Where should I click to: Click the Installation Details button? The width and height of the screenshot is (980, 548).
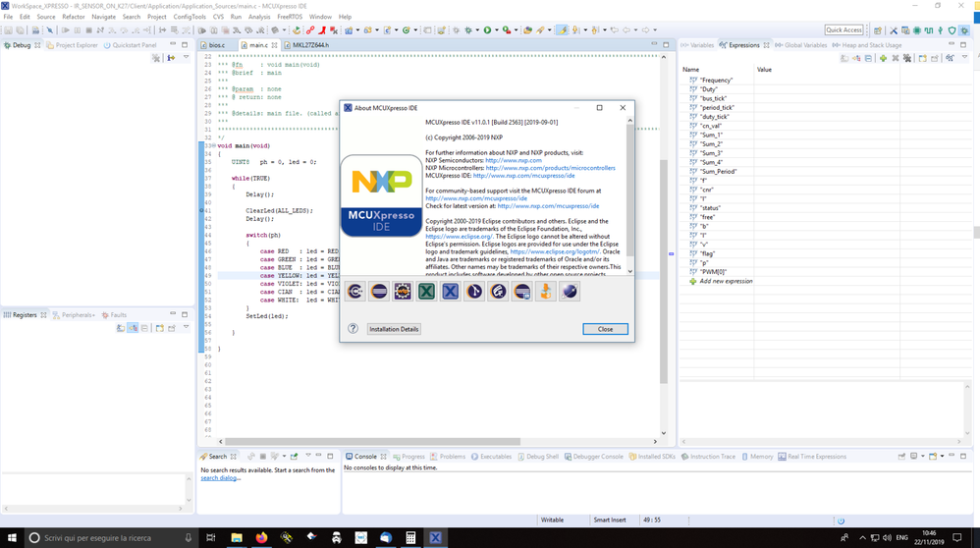tap(394, 329)
